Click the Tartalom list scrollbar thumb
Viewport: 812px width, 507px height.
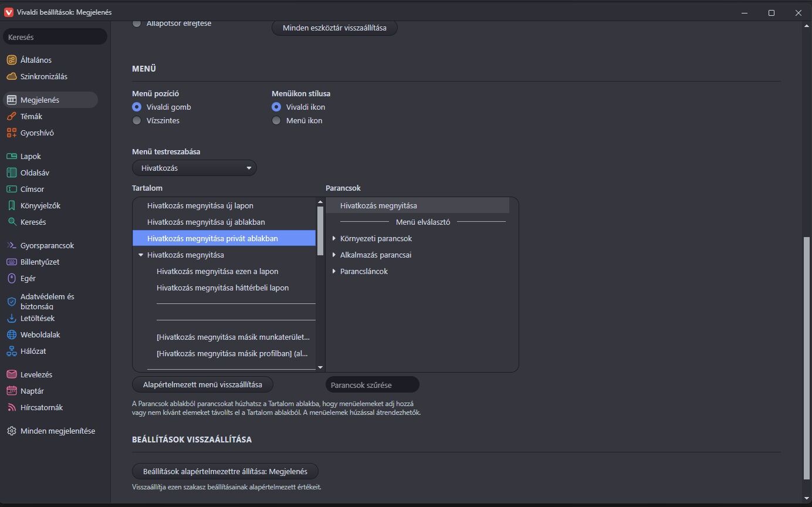click(x=320, y=231)
